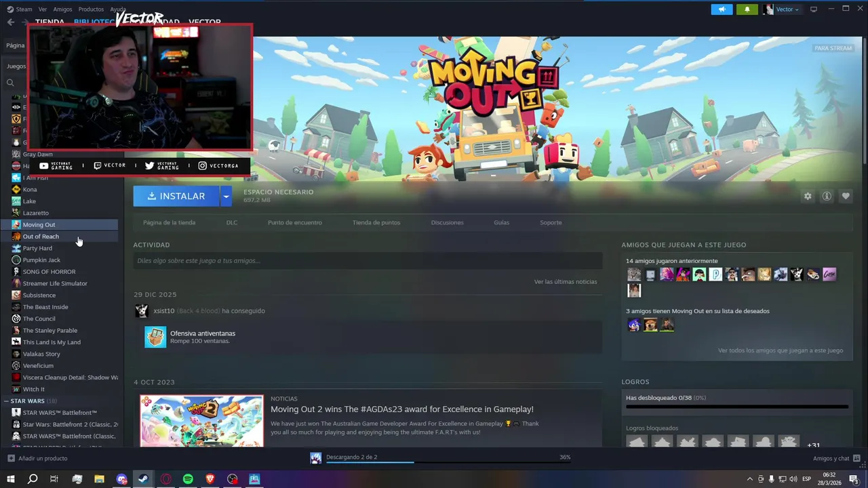The width and height of the screenshot is (868, 488).
Task: Go to Punto de encuentro tab
Action: (x=295, y=222)
